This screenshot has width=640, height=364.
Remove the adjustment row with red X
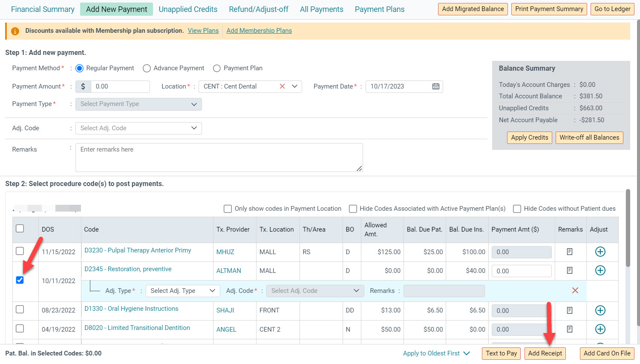(x=575, y=290)
